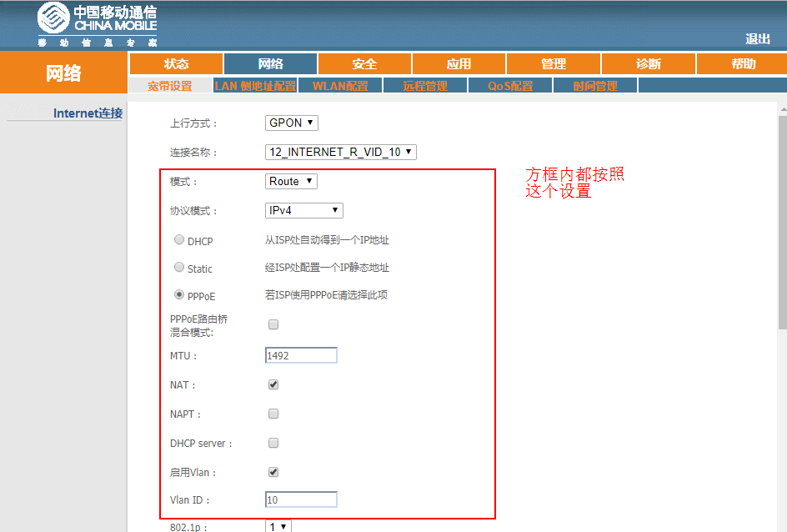Toggle the NAT checkbox
The height and width of the screenshot is (532, 787).
coord(273,384)
